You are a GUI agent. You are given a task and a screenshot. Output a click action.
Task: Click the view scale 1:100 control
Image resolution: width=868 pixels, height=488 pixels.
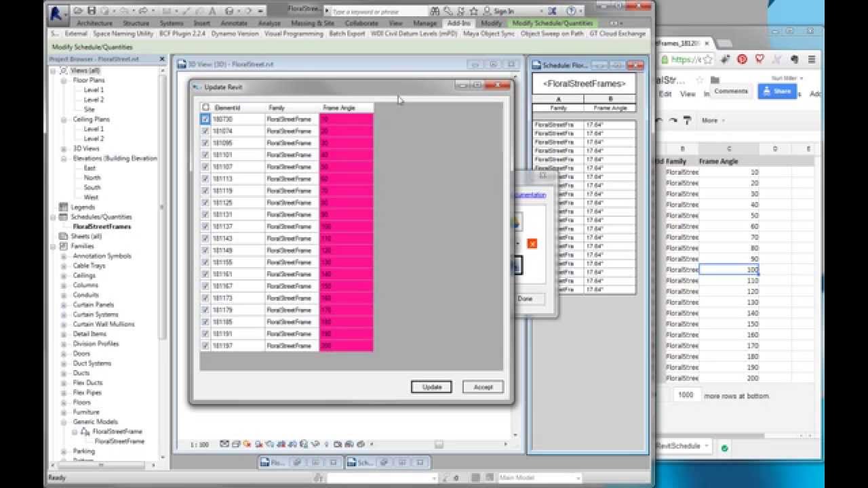[199, 445]
